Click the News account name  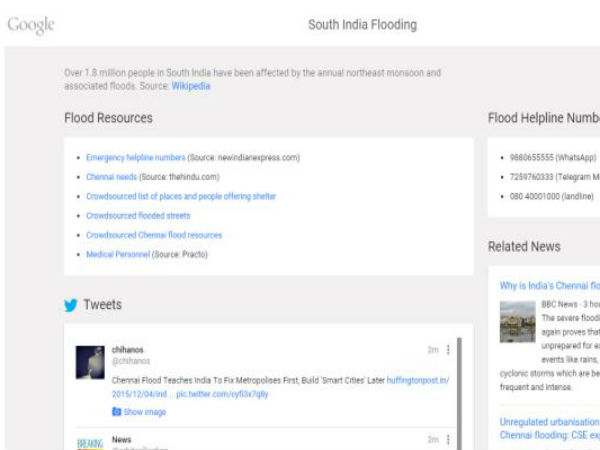[121, 440]
